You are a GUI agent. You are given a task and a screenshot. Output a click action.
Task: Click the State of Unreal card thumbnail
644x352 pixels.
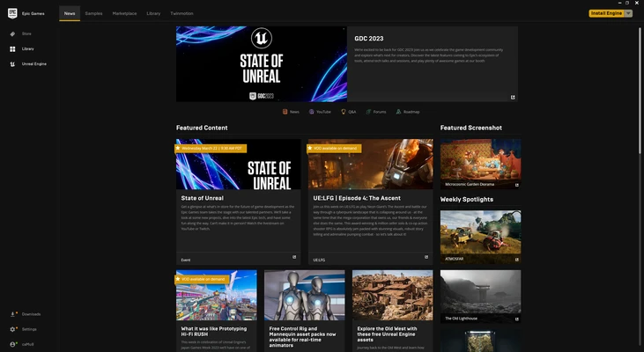239,164
